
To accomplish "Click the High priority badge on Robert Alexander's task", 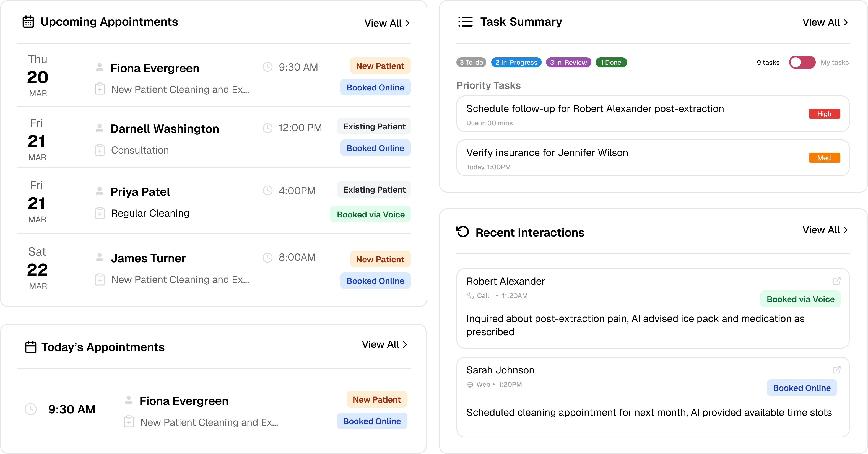I will click(x=824, y=114).
